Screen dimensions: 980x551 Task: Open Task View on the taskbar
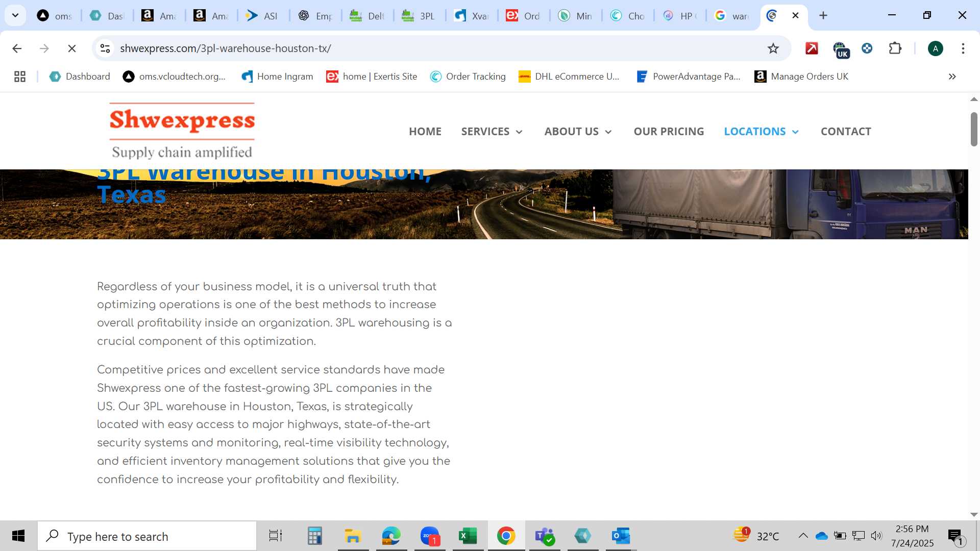(276, 536)
